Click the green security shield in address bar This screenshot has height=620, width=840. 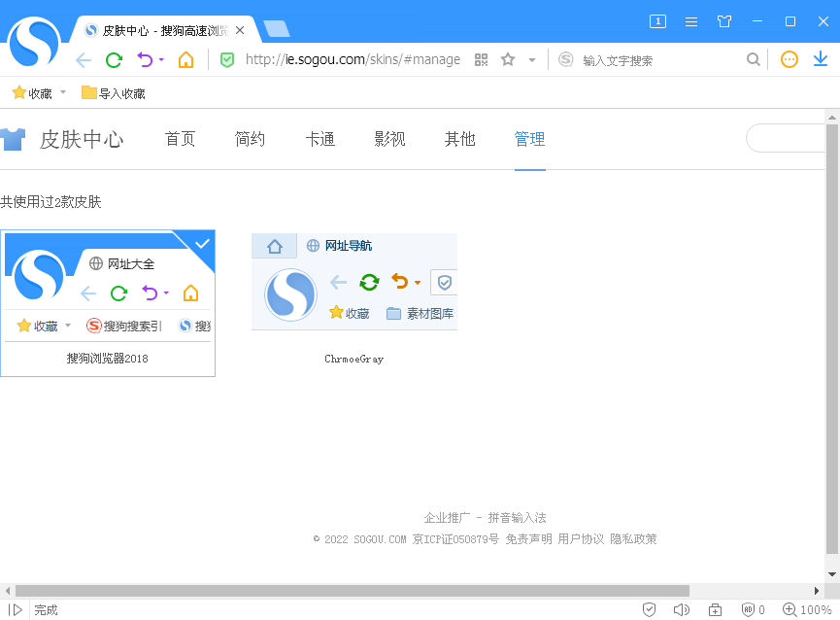coord(227,59)
